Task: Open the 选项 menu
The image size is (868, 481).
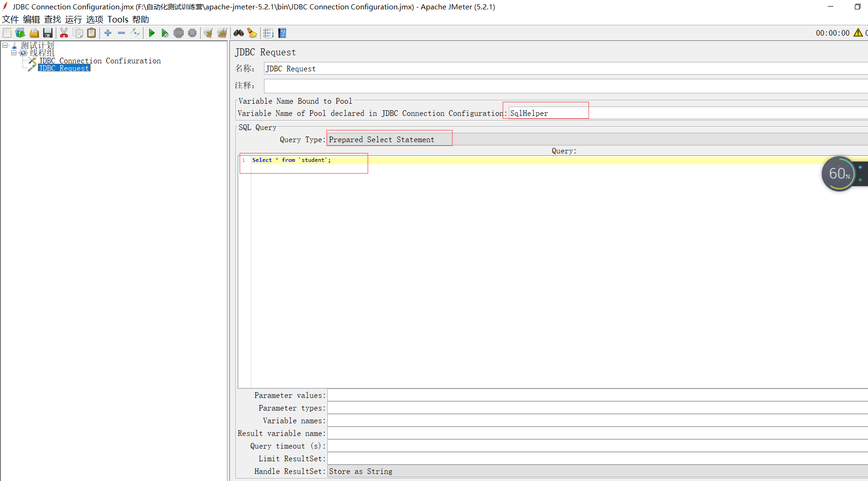Action: coord(95,19)
